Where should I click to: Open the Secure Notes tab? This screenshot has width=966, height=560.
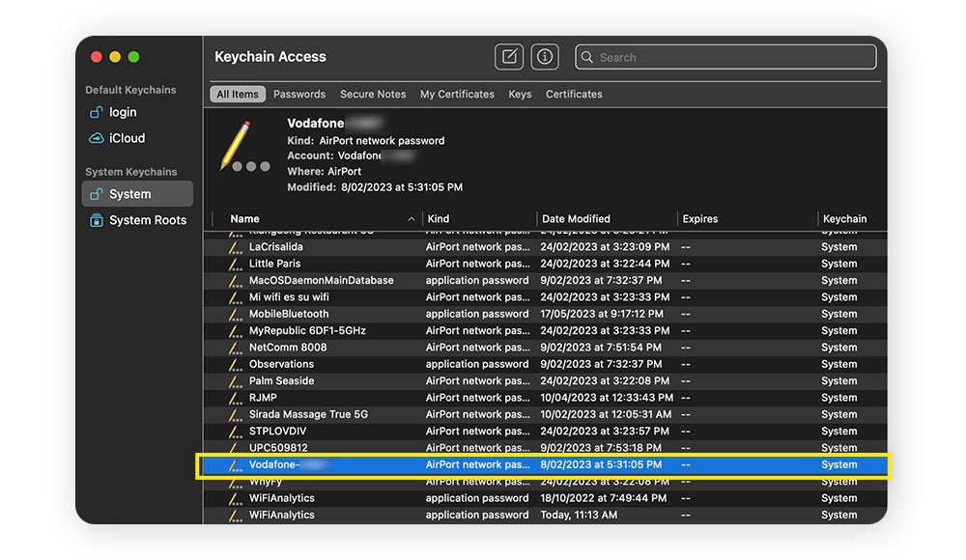[373, 95]
